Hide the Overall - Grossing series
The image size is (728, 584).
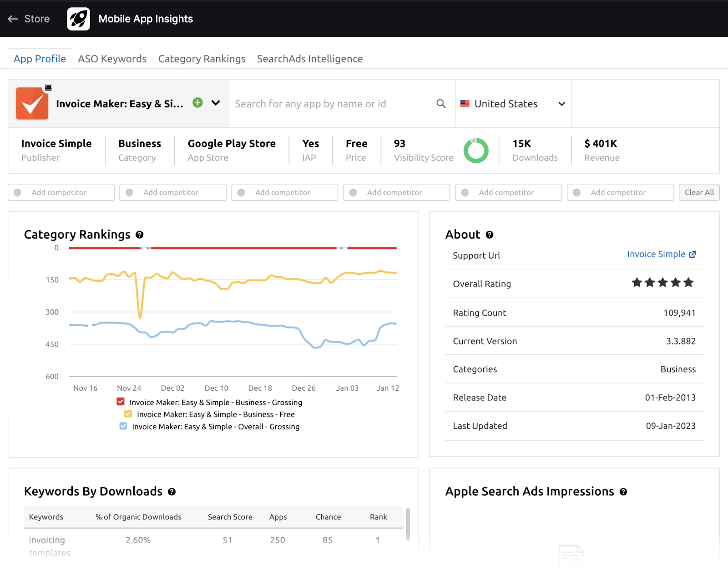pos(123,426)
